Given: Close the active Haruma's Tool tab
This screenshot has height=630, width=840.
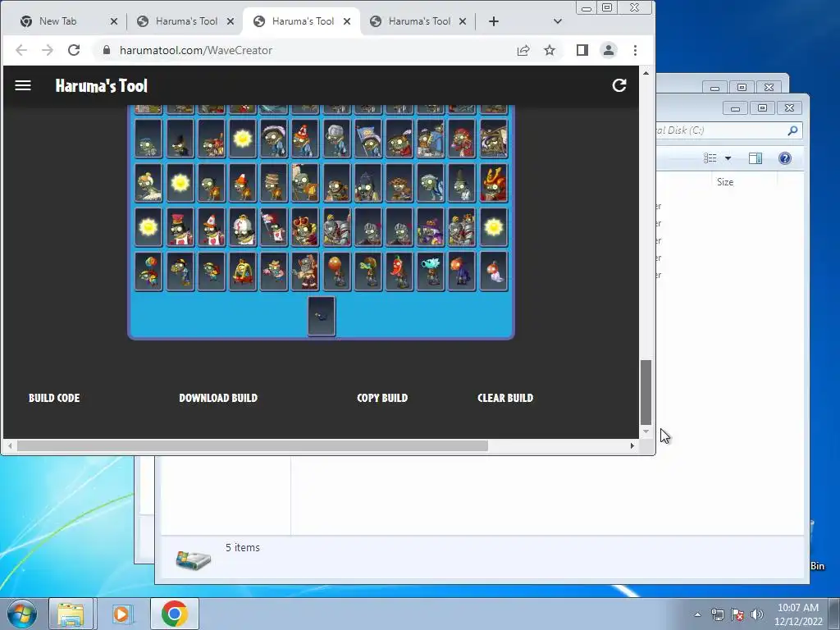Looking at the screenshot, I should [x=347, y=21].
